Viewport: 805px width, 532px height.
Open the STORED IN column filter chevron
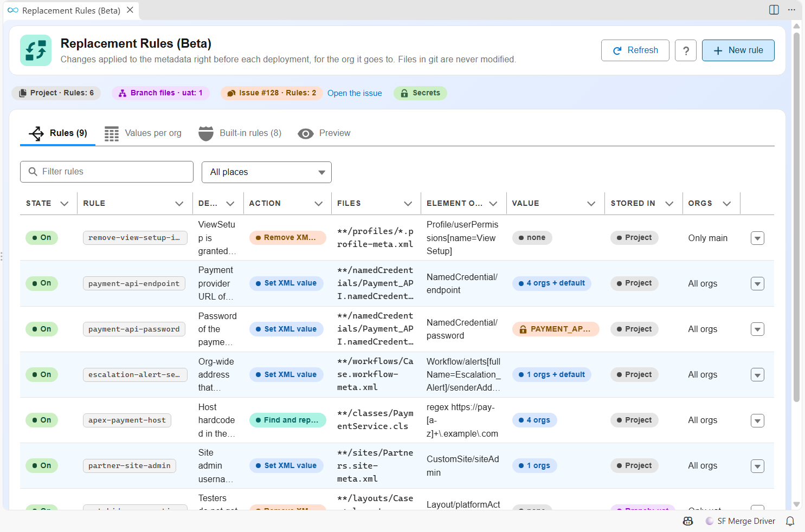pyautogui.click(x=669, y=204)
